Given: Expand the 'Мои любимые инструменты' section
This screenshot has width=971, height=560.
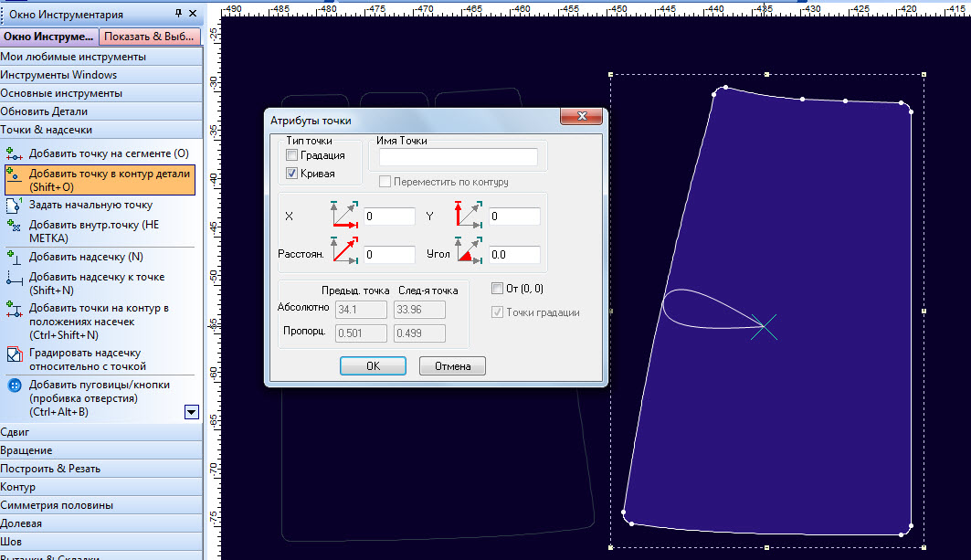Looking at the screenshot, I should (x=101, y=57).
